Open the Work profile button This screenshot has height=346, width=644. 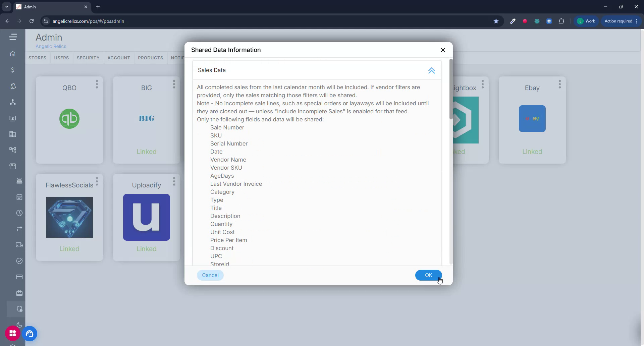click(586, 21)
